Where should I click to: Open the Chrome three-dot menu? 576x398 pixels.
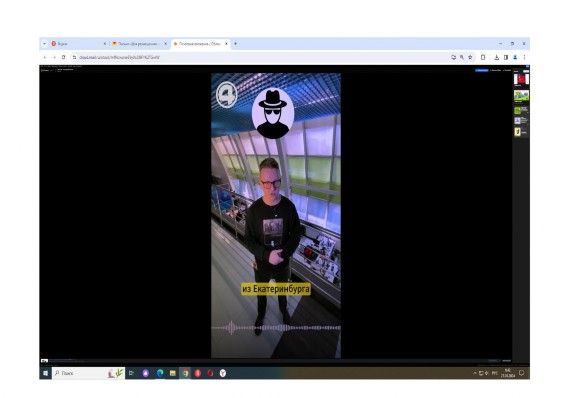point(524,57)
